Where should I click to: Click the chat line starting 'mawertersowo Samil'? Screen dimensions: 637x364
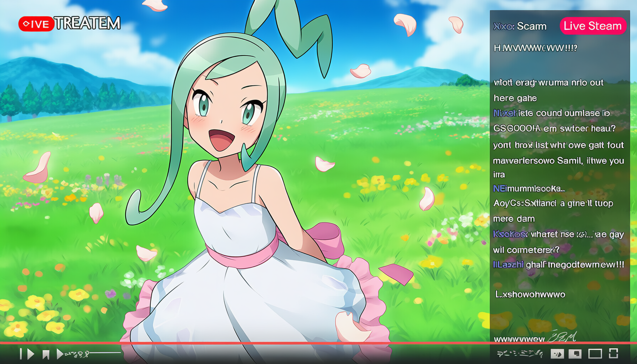click(x=559, y=161)
